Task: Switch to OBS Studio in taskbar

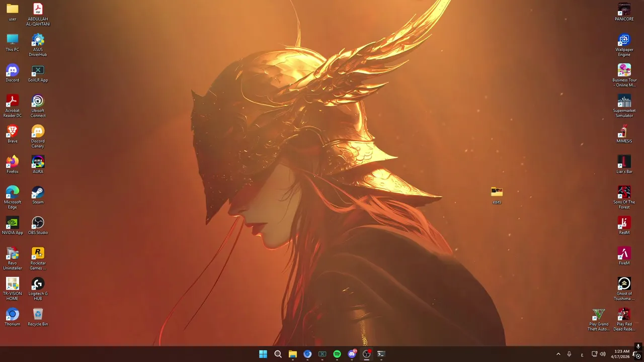Action: (367, 354)
